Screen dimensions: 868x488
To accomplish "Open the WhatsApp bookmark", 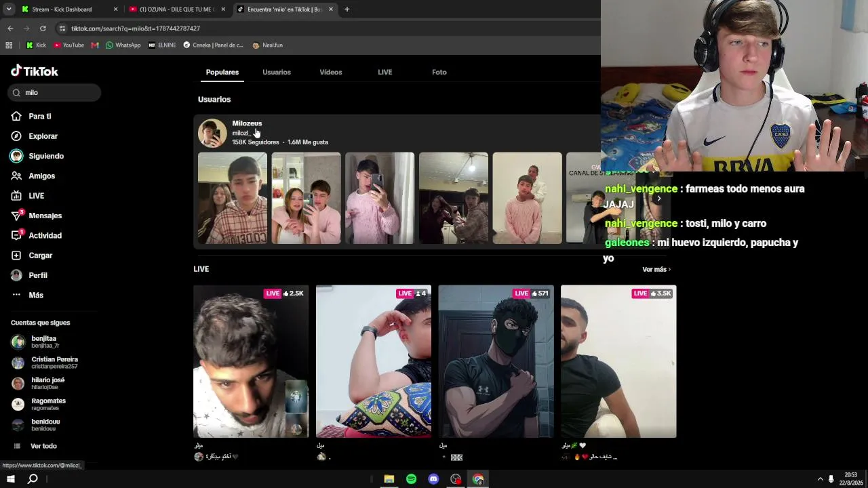I will (123, 45).
